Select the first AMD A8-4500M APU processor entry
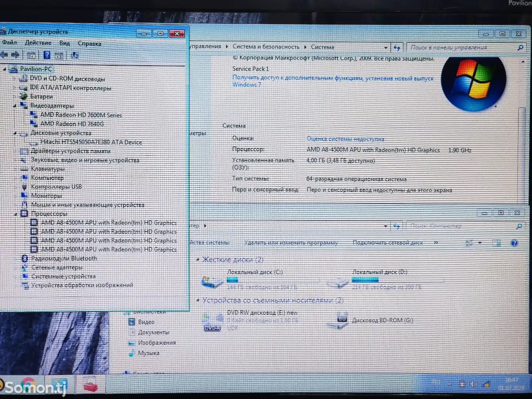Viewport: 532px width, 399px height. coord(109,223)
